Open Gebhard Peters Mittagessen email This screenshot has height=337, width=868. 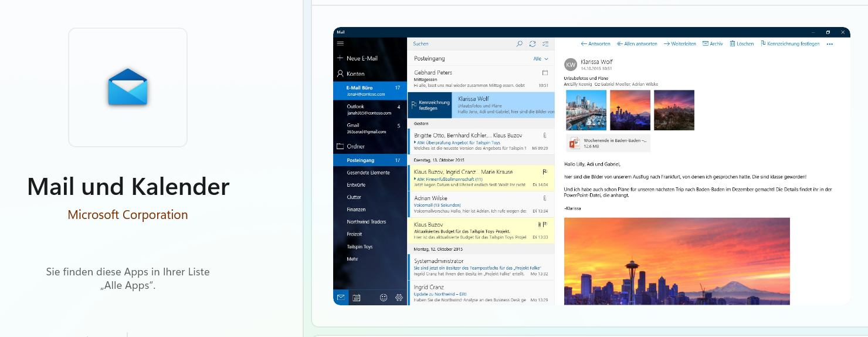[x=481, y=79]
